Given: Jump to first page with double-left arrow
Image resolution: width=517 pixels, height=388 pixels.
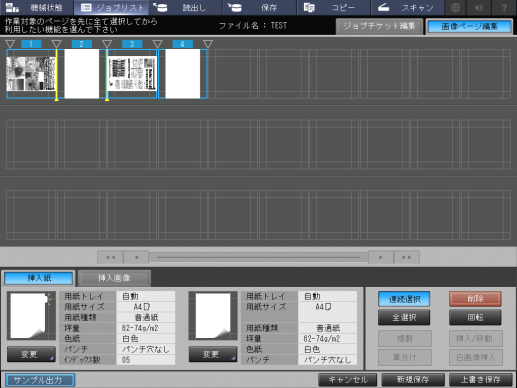Looking at the screenshot, I should tap(110, 257).
